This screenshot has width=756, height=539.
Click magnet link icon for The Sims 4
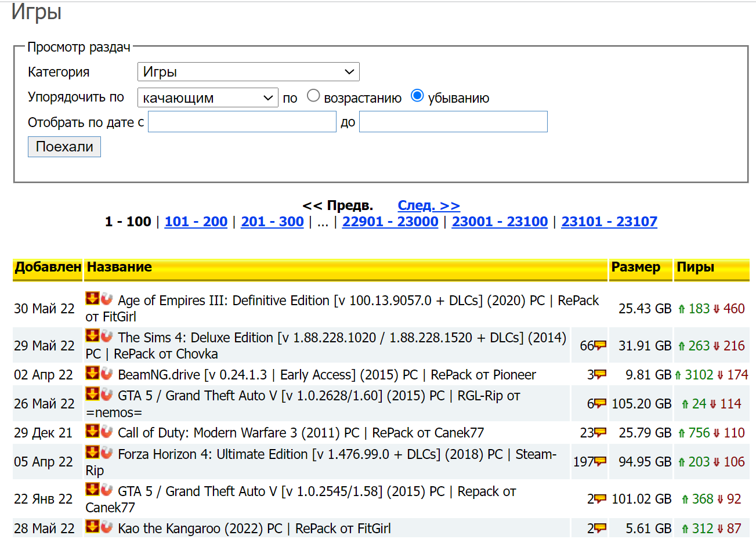click(107, 336)
